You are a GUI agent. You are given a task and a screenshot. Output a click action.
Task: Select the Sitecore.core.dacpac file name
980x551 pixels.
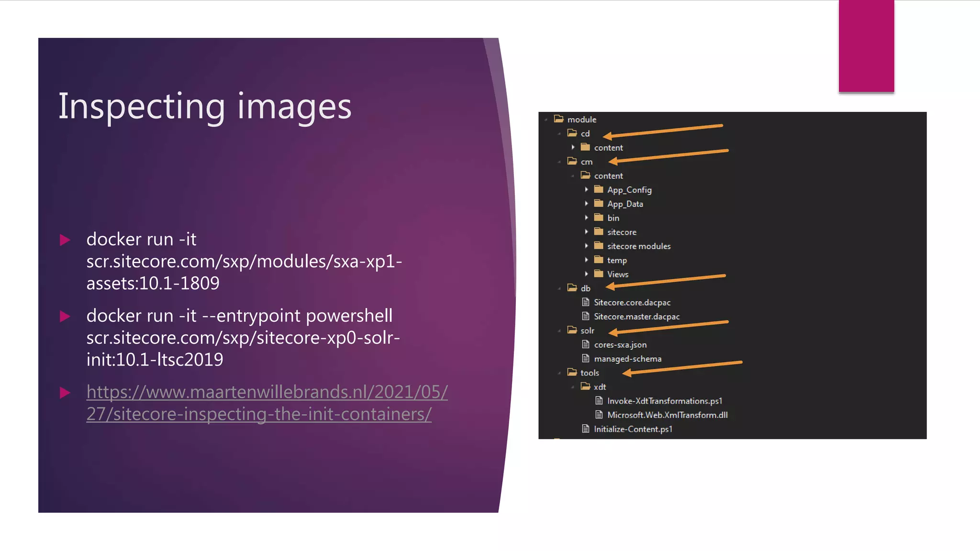point(632,302)
